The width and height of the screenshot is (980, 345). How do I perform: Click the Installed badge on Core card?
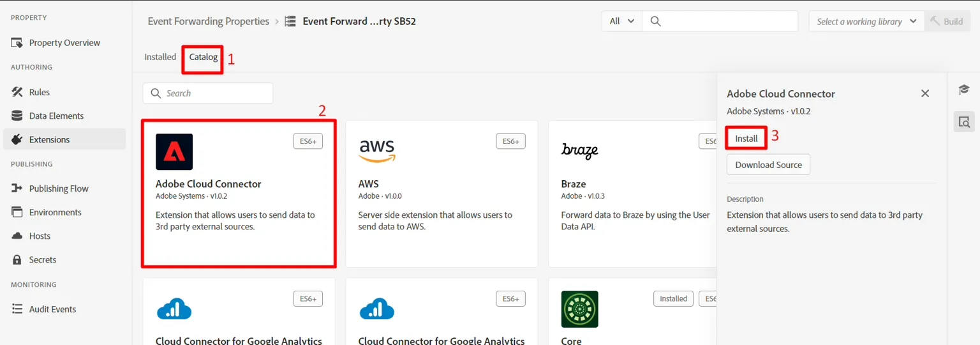[x=673, y=298]
